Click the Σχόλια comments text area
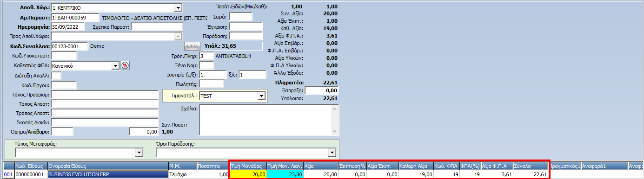 265,120
